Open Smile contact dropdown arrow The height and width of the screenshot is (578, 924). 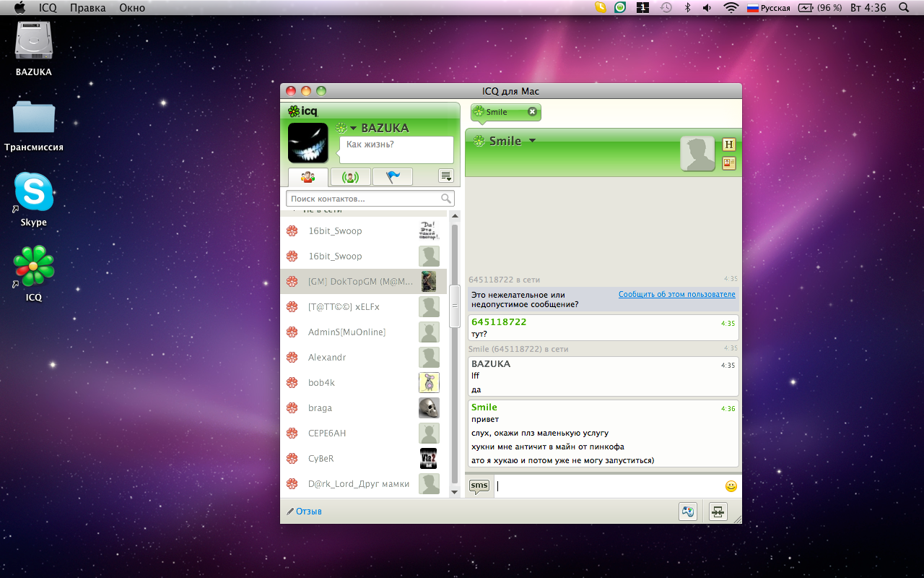click(533, 141)
